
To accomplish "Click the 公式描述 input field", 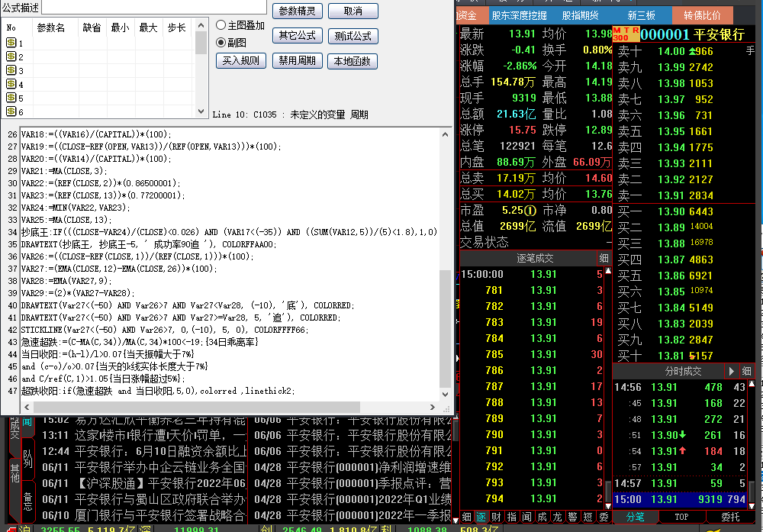I will pyautogui.click(x=154, y=7).
